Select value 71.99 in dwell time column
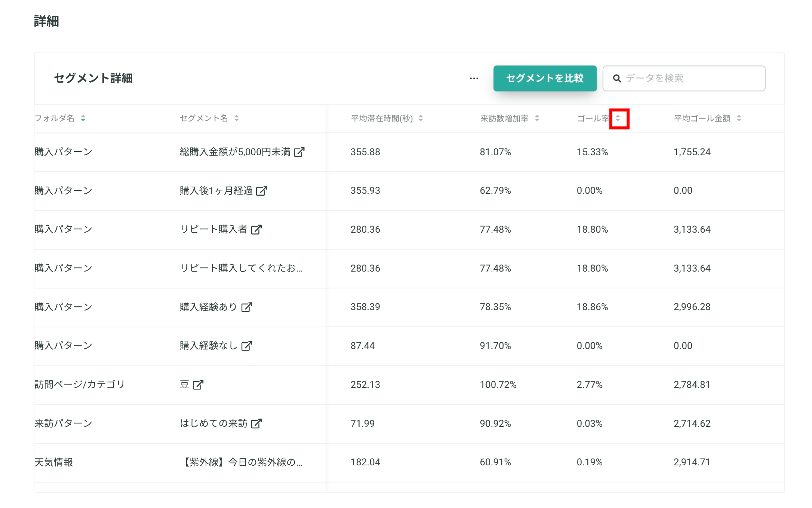 pyautogui.click(x=363, y=423)
